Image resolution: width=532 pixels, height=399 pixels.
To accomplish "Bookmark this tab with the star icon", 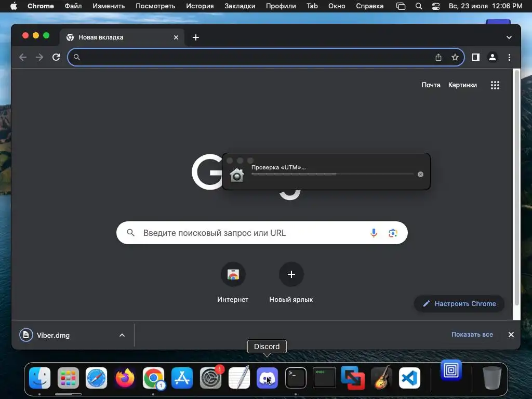I will [x=455, y=57].
